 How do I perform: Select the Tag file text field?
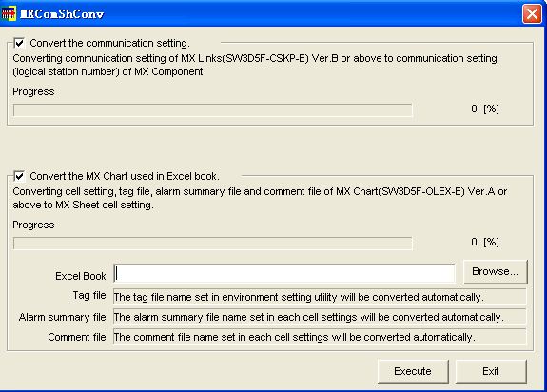click(x=320, y=297)
